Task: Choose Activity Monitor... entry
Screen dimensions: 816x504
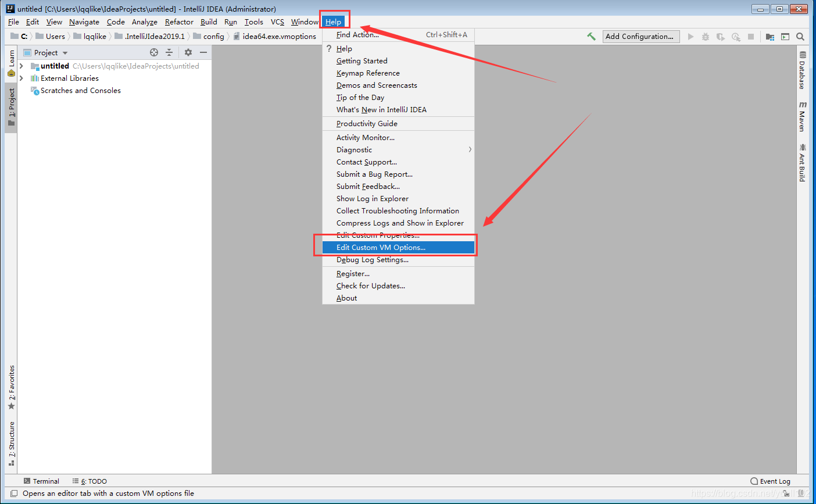Action: [399, 138]
